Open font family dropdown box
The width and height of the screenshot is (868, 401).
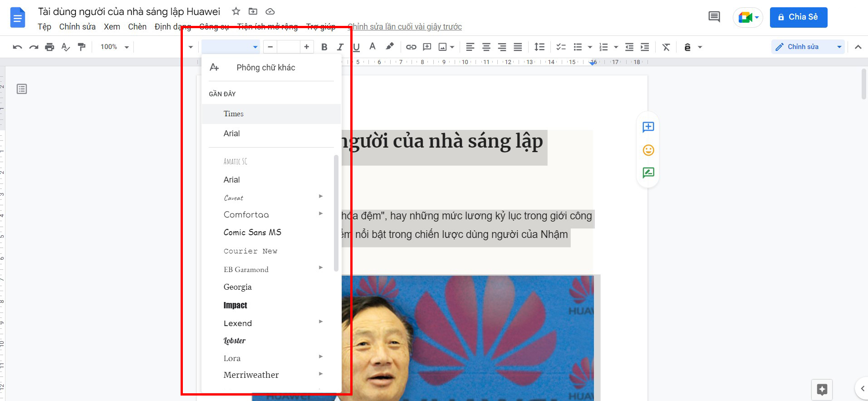230,47
